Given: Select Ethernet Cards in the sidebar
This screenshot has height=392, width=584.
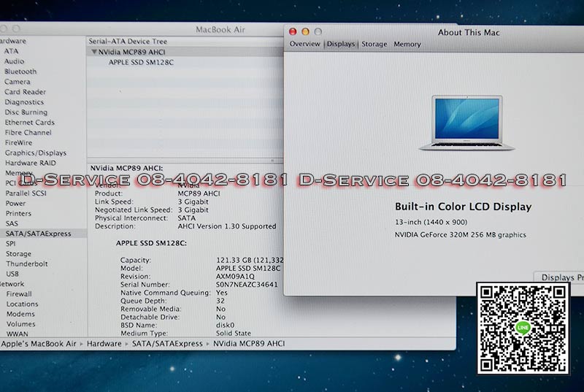Looking at the screenshot, I should point(29,122).
